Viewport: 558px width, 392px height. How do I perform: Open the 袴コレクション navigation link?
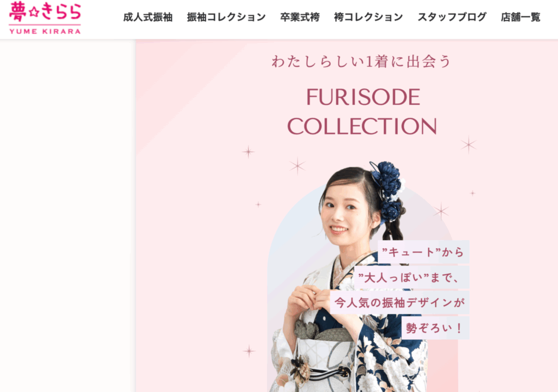tap(368, 17)
